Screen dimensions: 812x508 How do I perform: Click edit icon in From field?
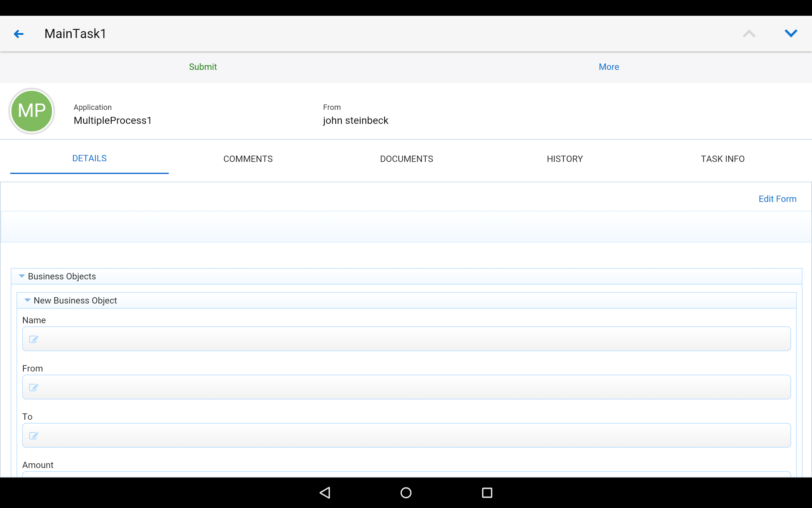click(34, 387)
